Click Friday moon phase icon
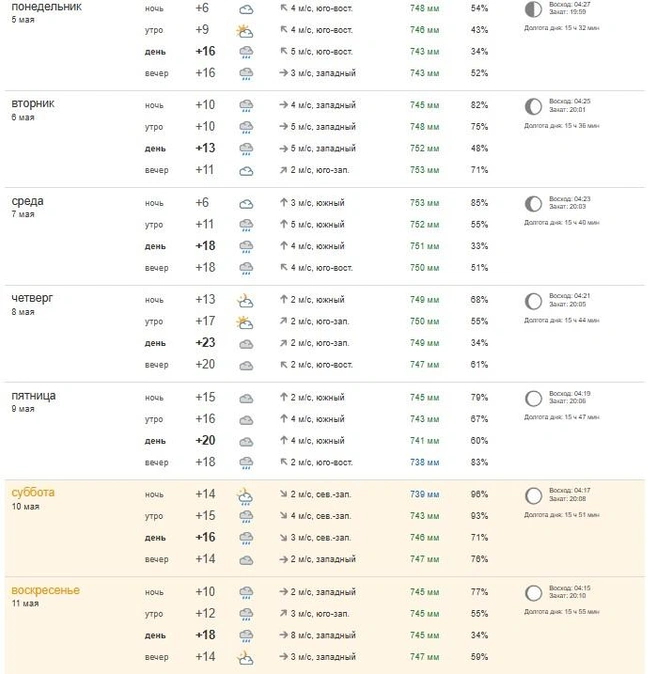 [x=533, y=398]
